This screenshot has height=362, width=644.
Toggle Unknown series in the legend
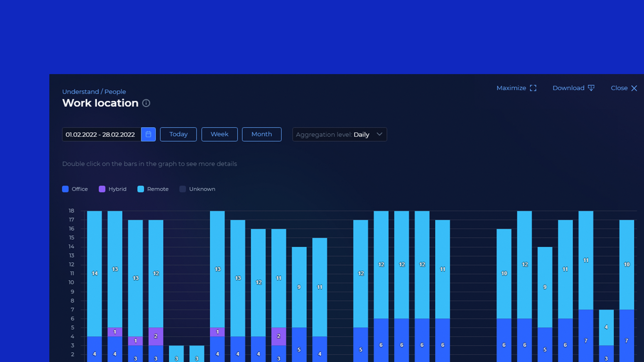tap(197, 189)
